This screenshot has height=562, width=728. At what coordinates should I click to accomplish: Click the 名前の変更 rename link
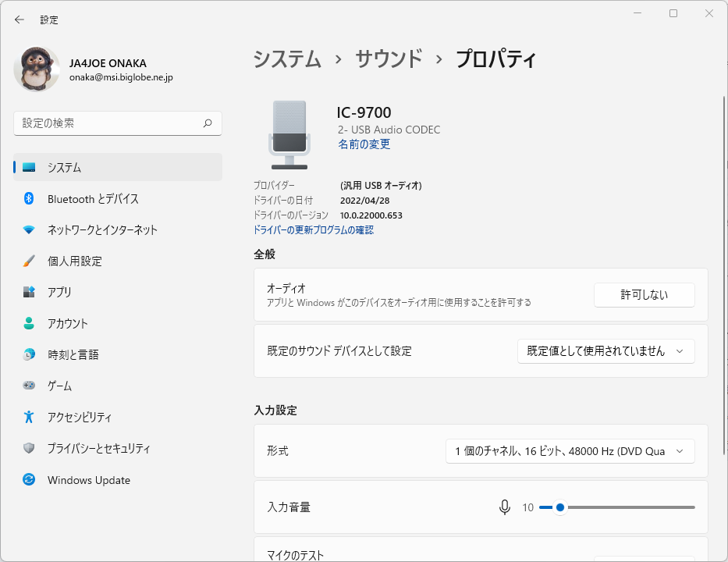364,144
